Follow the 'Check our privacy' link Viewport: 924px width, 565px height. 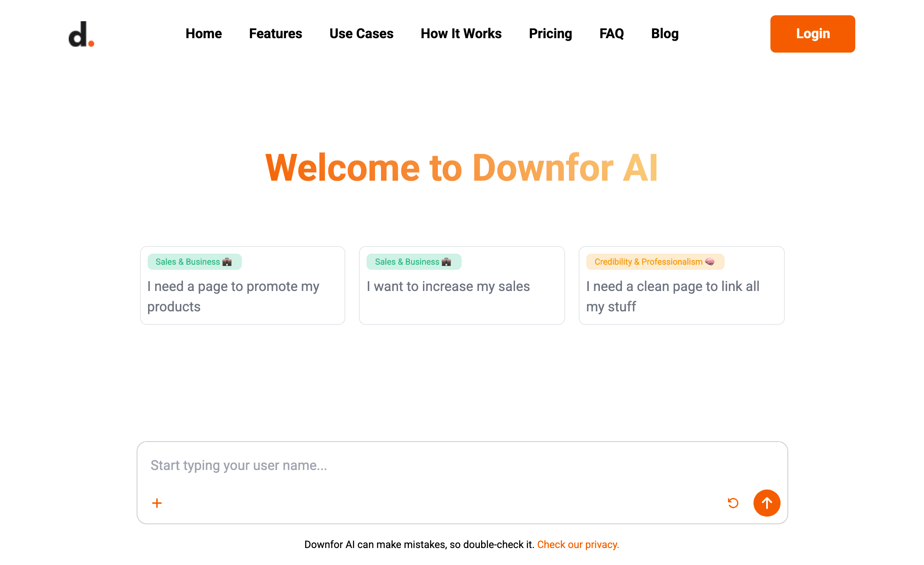point(578,545)
